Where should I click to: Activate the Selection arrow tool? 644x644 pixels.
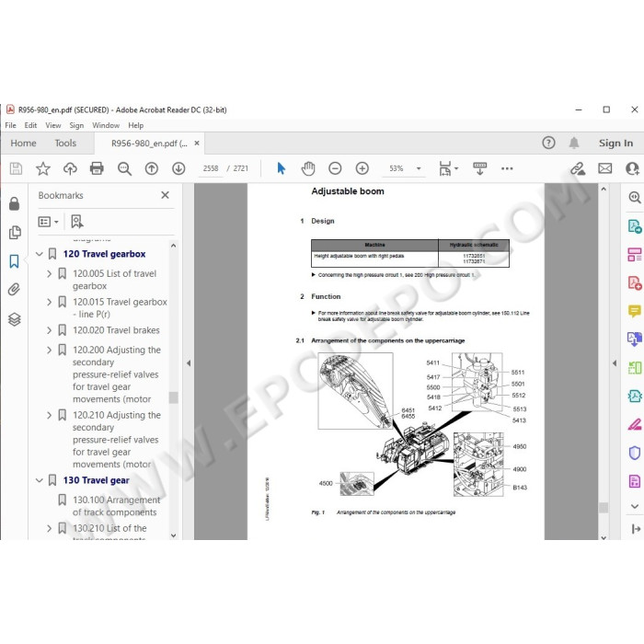pos(281,168)
